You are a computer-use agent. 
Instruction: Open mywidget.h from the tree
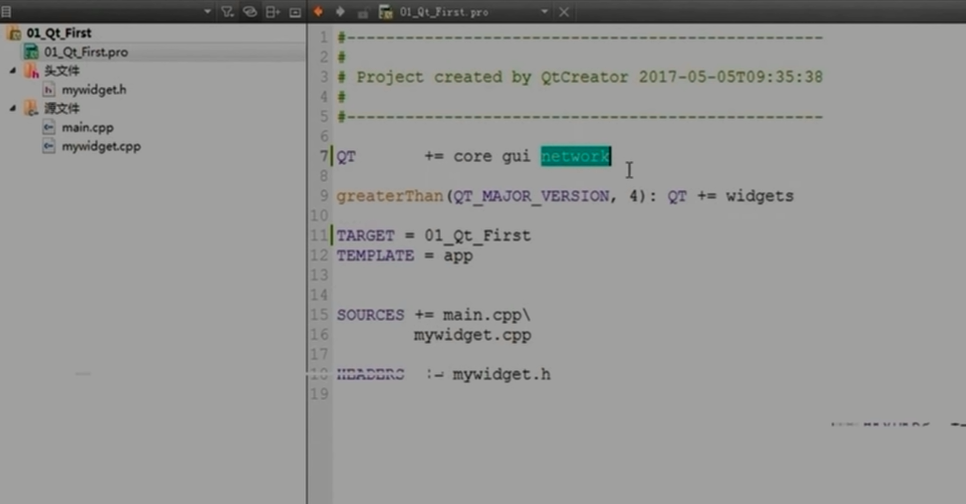pos(94,90)
